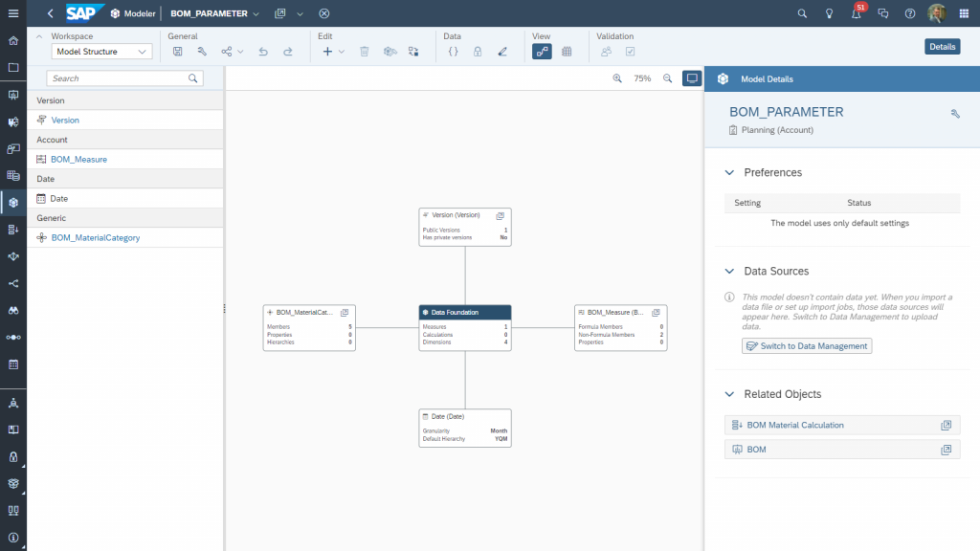Open model preferences wrench icon in toolbar

[202, 52]
